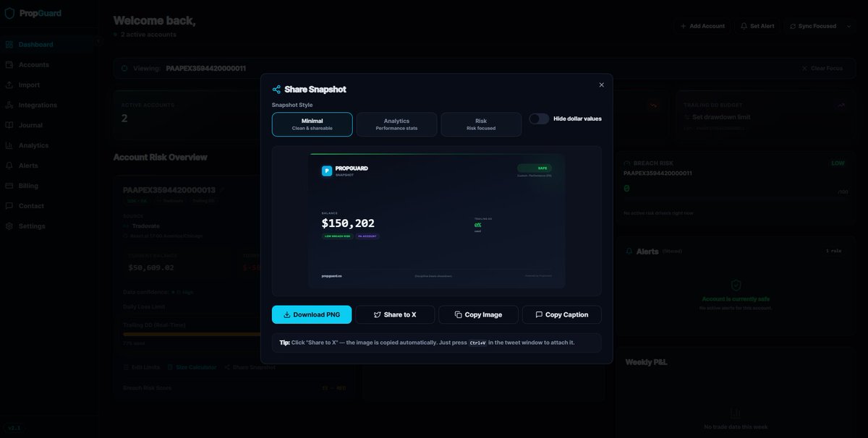
Task: Click the Set Alert button
Action: [x=757, y=26]
